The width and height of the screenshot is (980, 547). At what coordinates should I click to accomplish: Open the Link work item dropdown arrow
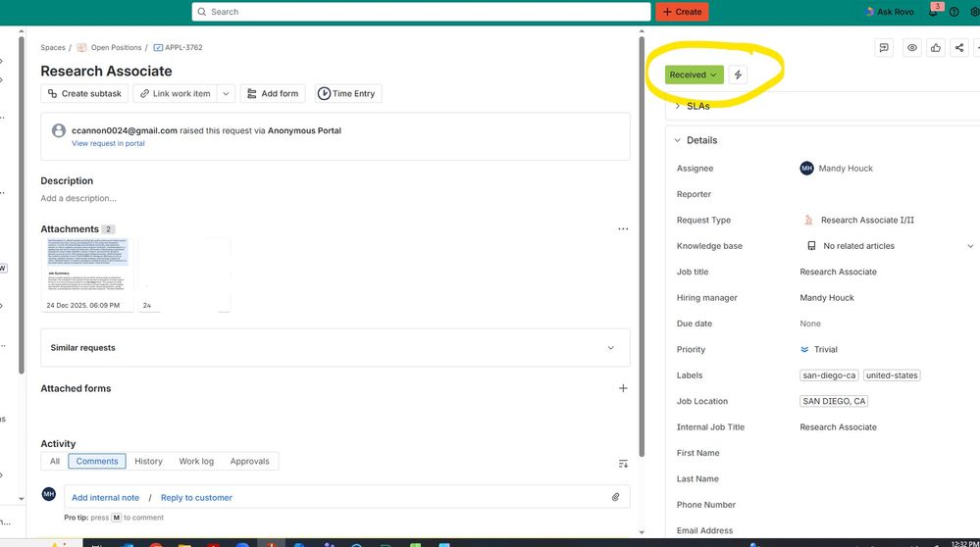(226, 94)
